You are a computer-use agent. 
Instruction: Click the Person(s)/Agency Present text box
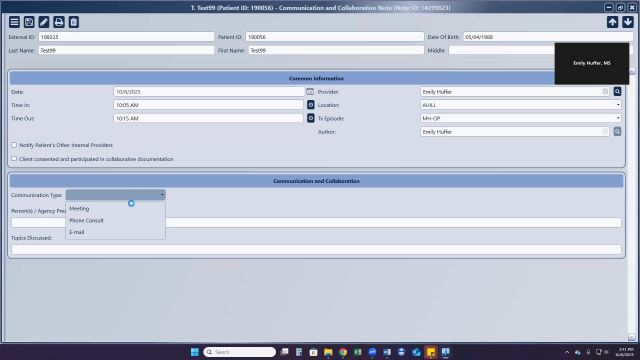pyautogui.click(x=316, y=222)
